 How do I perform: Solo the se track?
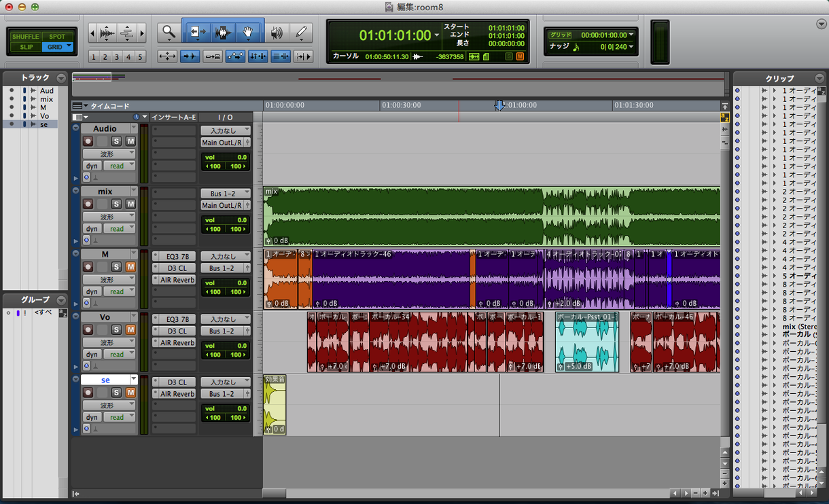(116, 393)
